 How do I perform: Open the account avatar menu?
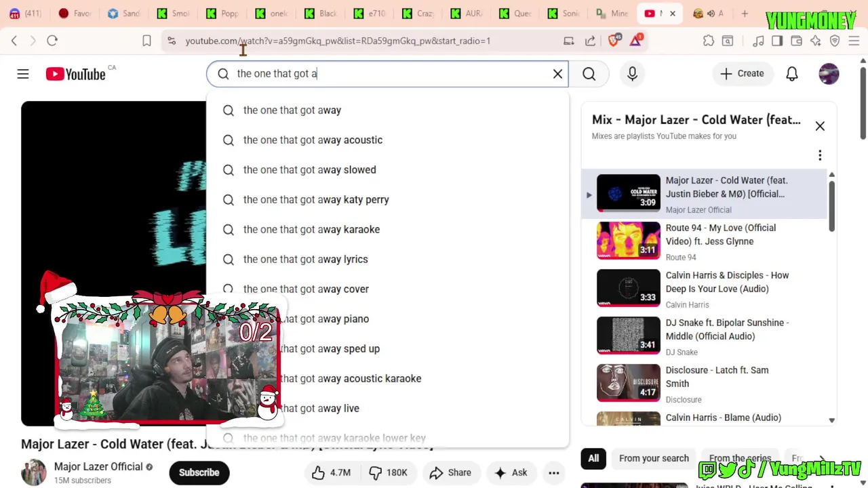pos(829,74)
